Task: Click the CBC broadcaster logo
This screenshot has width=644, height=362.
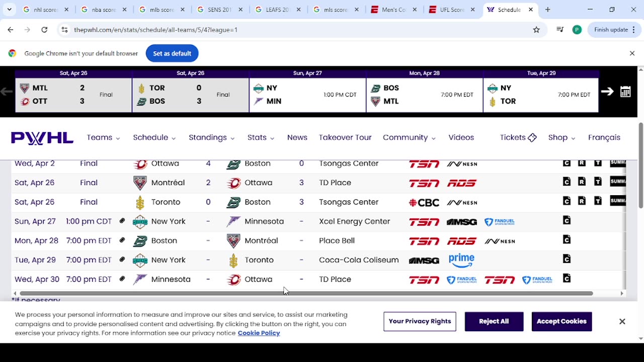Action: (424, 203)
